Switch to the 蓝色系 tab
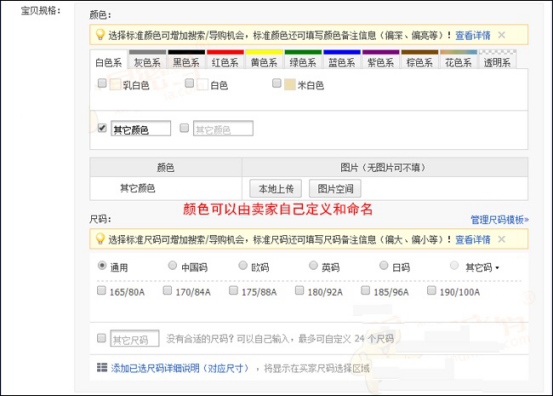 tap(342, 60)
